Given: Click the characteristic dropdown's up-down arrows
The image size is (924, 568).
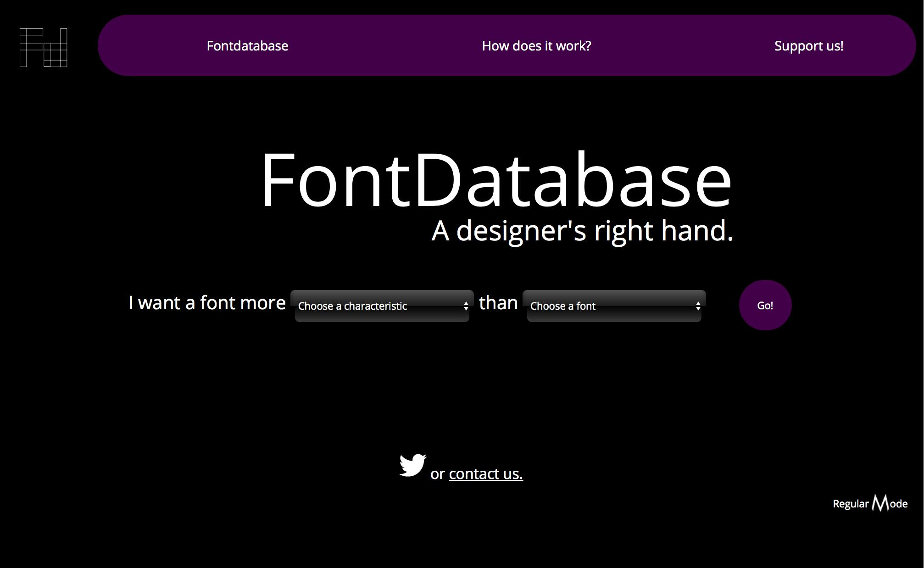Looking at the screenshot, I should point(466,306).
